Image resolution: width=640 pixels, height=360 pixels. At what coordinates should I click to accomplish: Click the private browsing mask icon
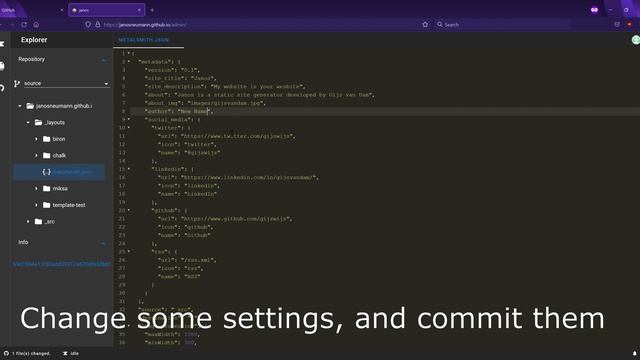coord(594,10)
